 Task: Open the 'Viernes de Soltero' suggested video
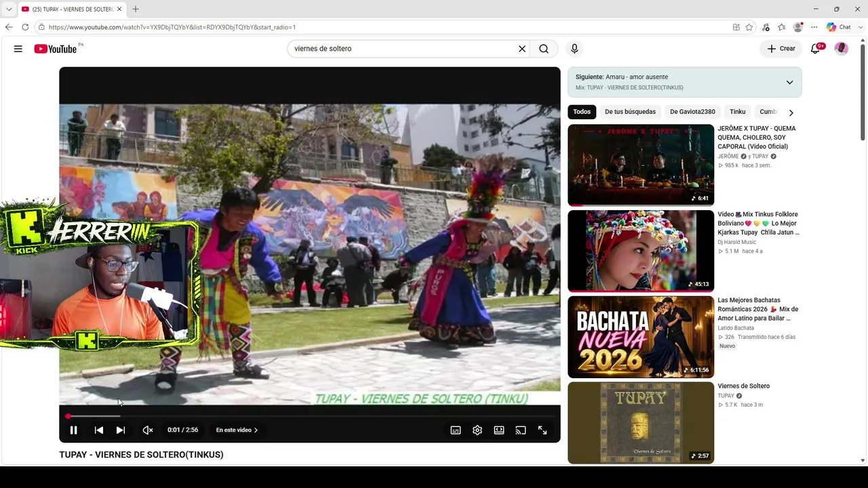coord(744,386)
